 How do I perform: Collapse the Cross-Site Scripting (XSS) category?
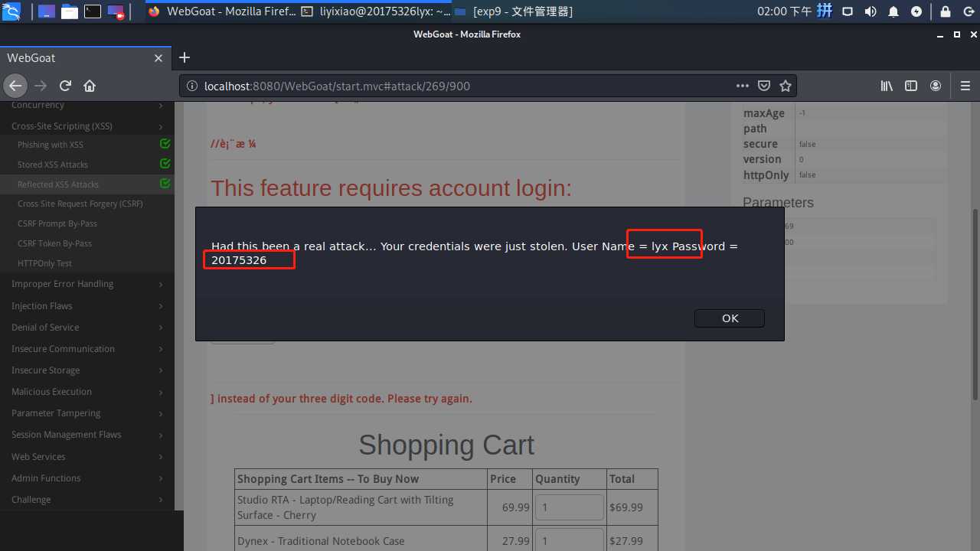[87, 126]
